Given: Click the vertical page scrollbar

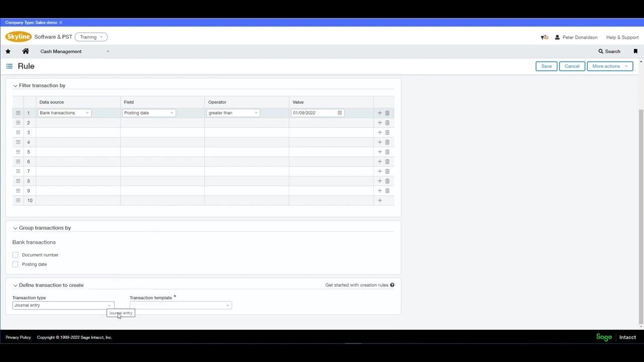Looking at the screenshot, I should (641, 216).
